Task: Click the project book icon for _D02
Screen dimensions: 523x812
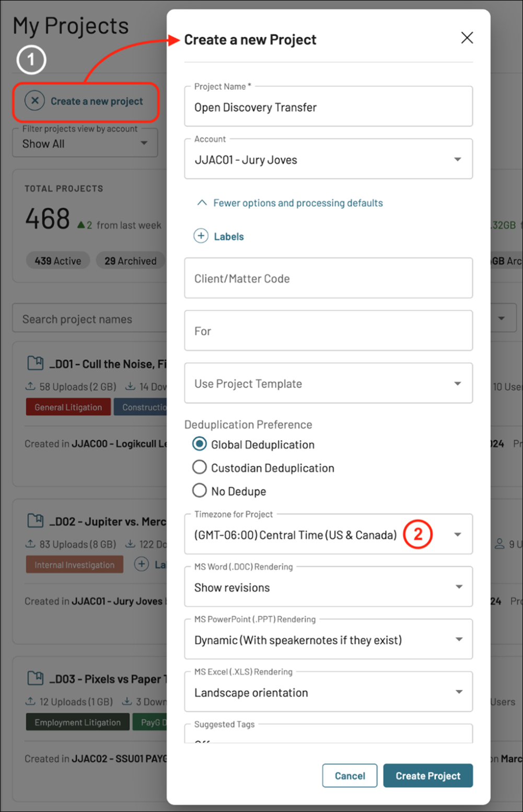Action: coord(36,521)
